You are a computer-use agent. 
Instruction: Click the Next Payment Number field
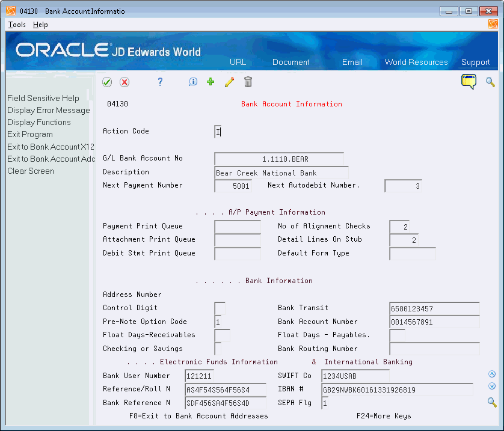point(233,186)
